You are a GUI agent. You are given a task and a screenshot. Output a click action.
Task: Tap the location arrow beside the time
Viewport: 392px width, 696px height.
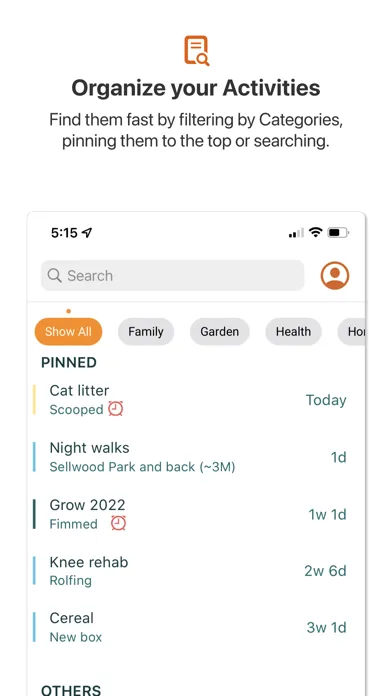tap(87, 233)
